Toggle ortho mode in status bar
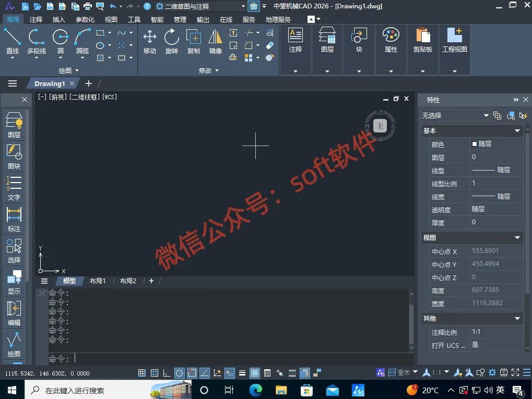 (x=167, y=373)
